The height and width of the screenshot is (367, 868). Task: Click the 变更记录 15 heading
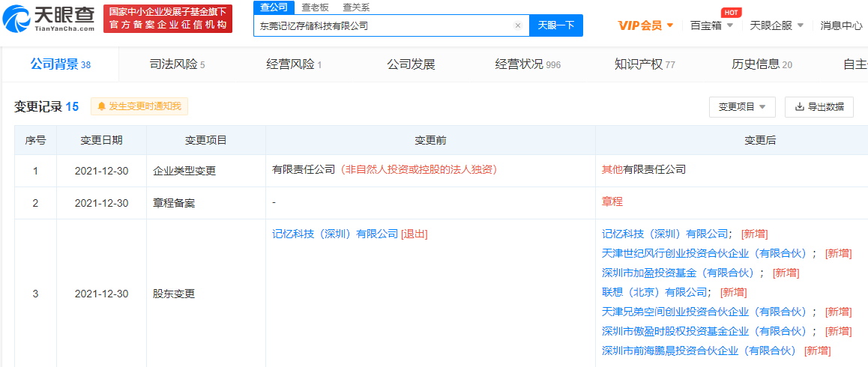(x=46, y=107)
